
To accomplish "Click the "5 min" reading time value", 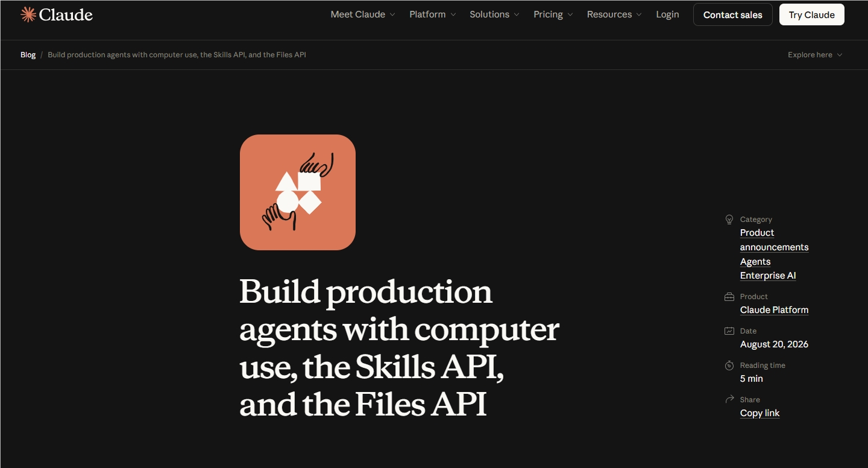I will [x=752, y=379].
